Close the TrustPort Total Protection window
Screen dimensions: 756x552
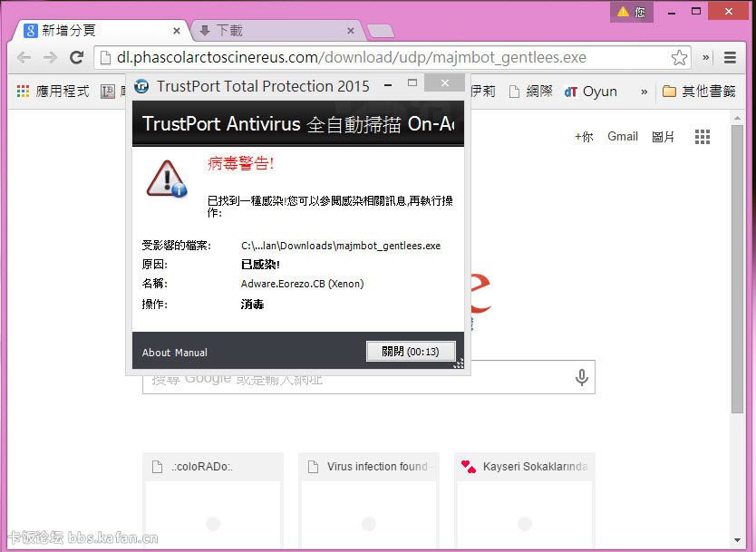tap(444, 82)
